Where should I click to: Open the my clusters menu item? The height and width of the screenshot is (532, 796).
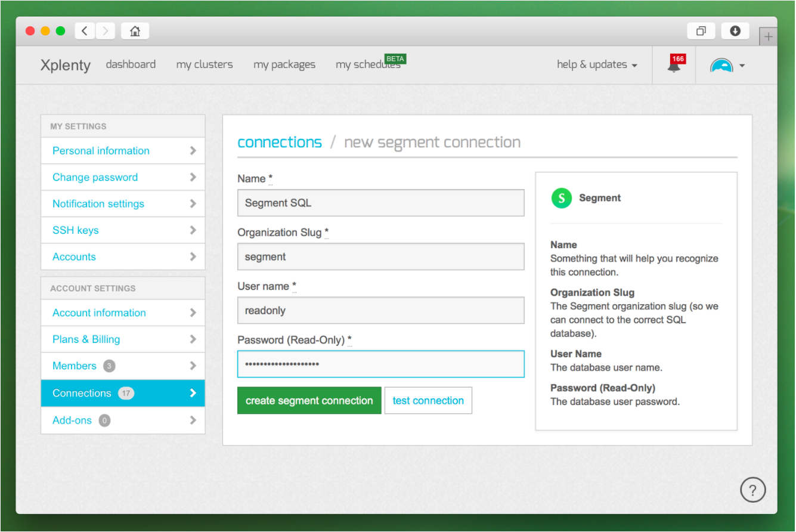(x=205, y=64)
